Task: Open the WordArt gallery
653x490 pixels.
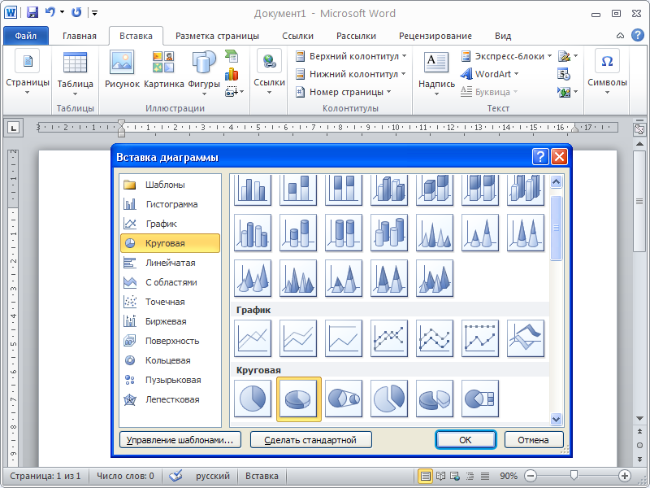Action: point(490,74)
